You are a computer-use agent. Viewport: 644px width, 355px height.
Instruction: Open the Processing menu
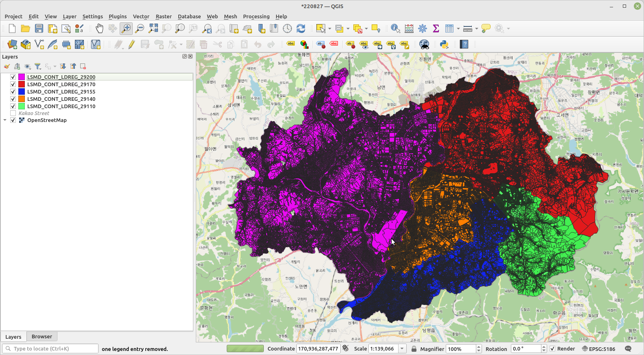click(256, 16)
